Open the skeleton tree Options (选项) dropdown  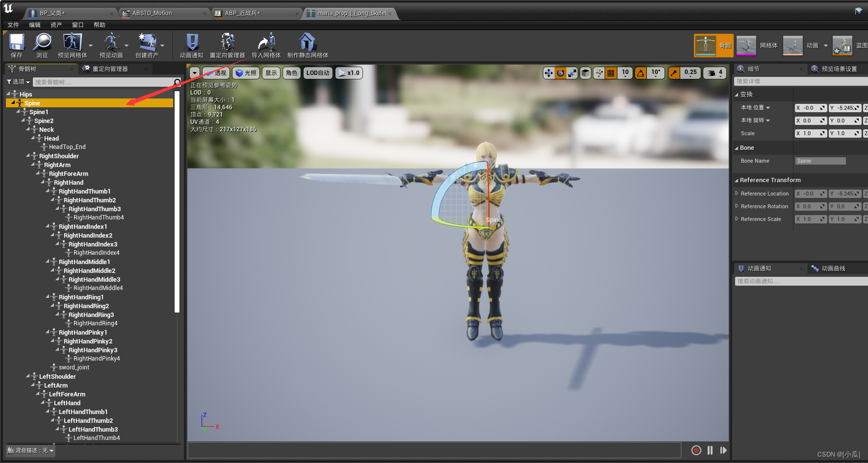point(18,82)
